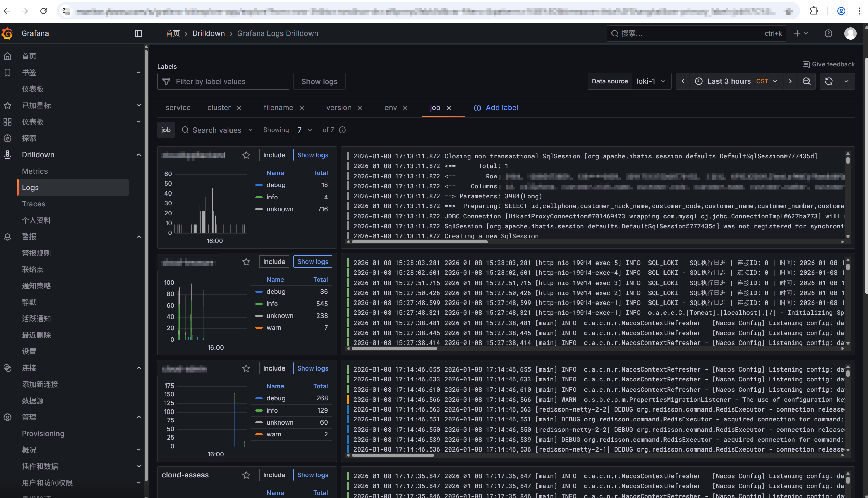Toggle the sidebar dock menu icon

click(138, 33)
